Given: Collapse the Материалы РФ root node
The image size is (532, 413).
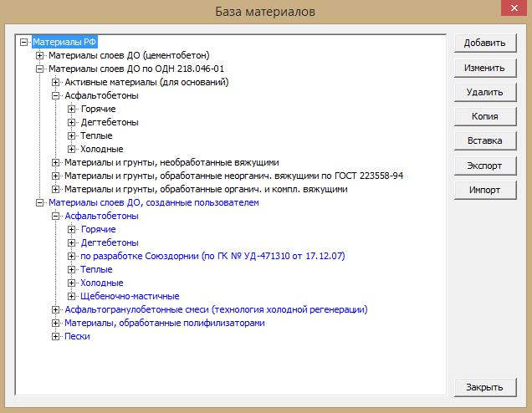Looking at the screenshot, I should click(23, 43).
